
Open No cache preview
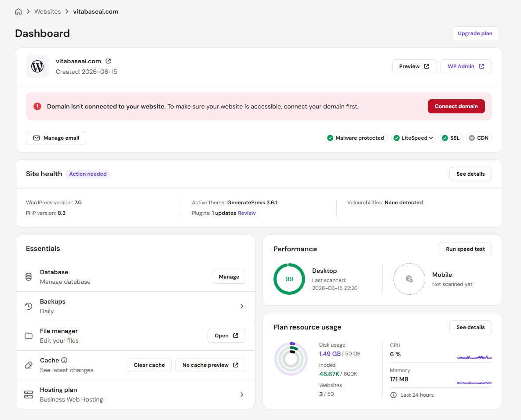tap(211, 365)
